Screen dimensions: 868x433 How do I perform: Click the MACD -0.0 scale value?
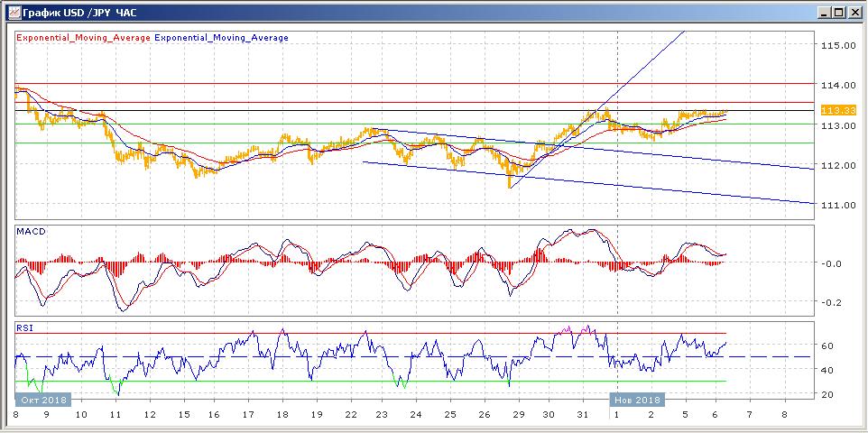(830, 263)
